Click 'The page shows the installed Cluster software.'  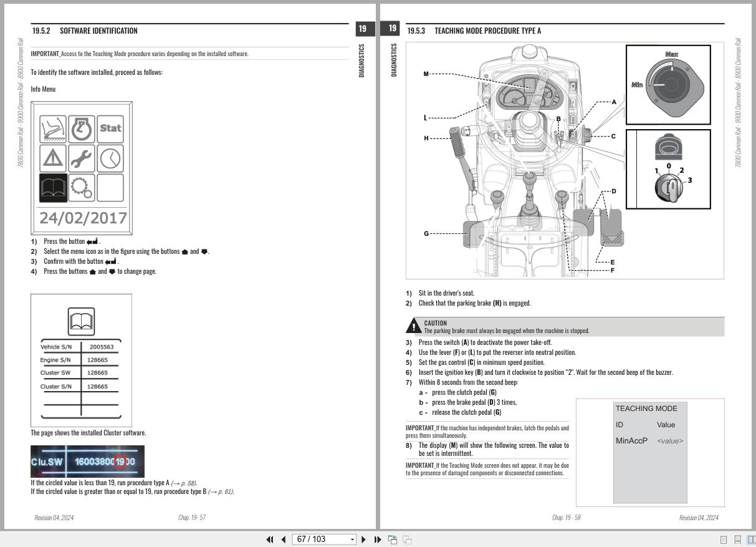click(x=89, y=433)
